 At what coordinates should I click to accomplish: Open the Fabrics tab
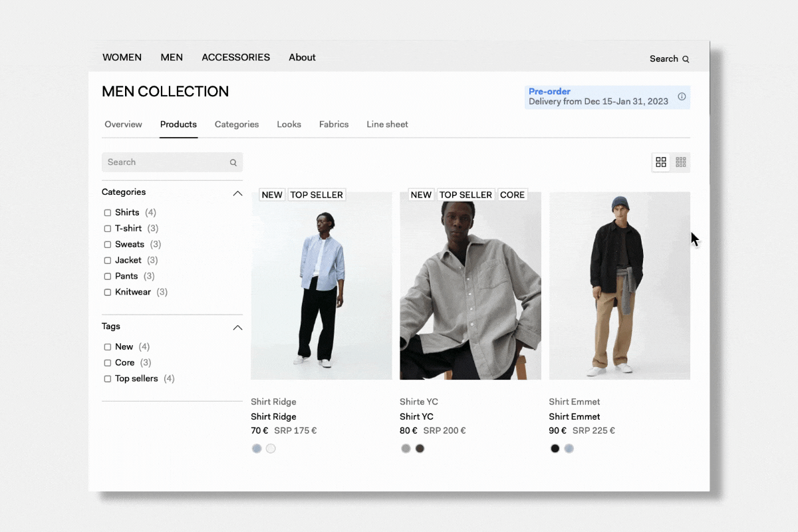pyautogui.click(x=334, y=124)
